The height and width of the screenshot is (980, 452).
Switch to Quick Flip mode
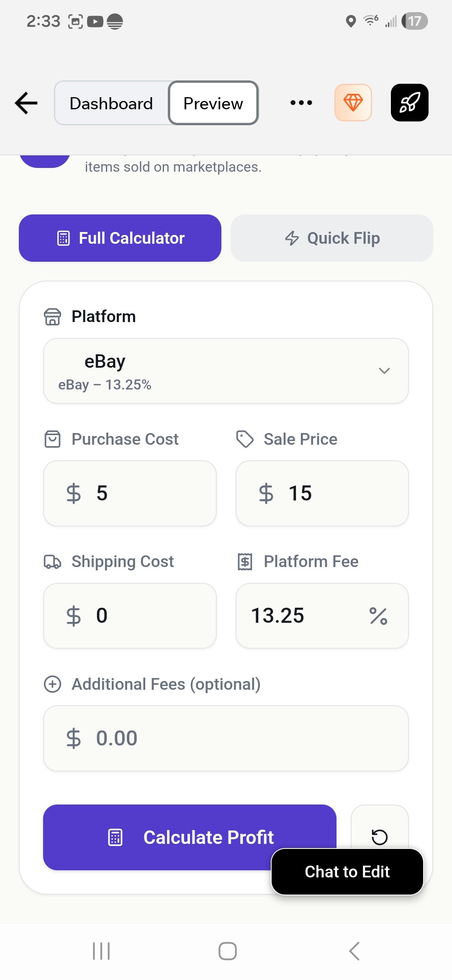coord(331,238)
